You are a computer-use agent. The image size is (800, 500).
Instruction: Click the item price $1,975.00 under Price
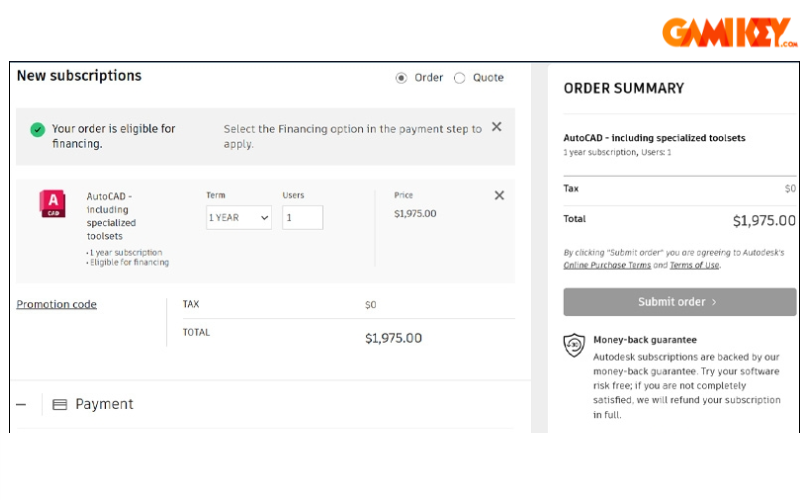[415, 214]
